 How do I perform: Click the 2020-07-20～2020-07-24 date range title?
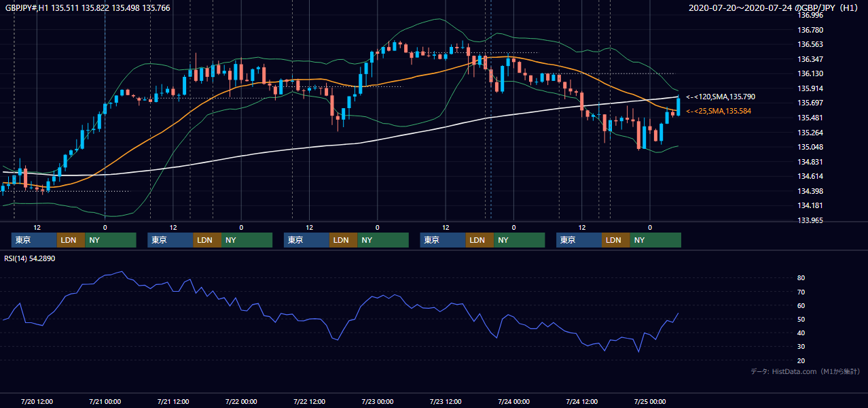coord(774,8)
